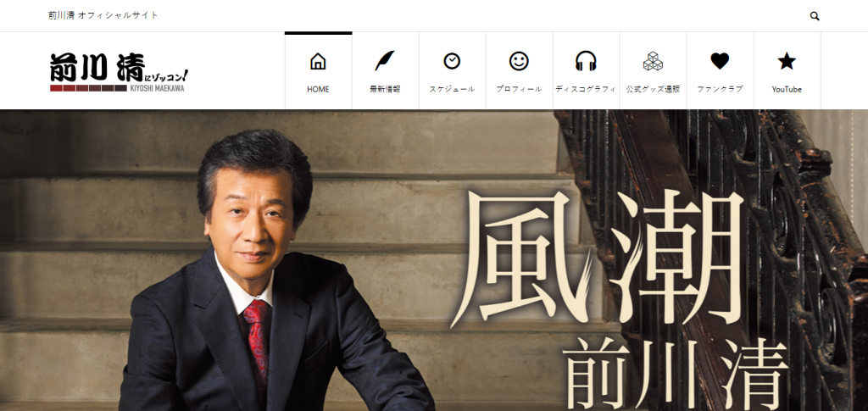Open the YouTube text label
This screenshot has width=868, height=411.
tap(787, 89)
